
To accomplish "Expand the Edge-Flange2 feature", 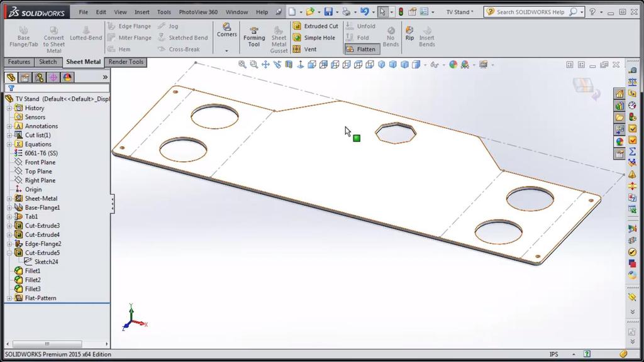I will [x=9, y=244].
